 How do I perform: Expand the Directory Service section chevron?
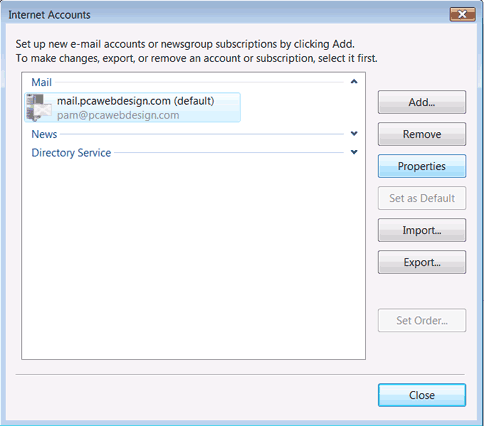tap(354, 152)
